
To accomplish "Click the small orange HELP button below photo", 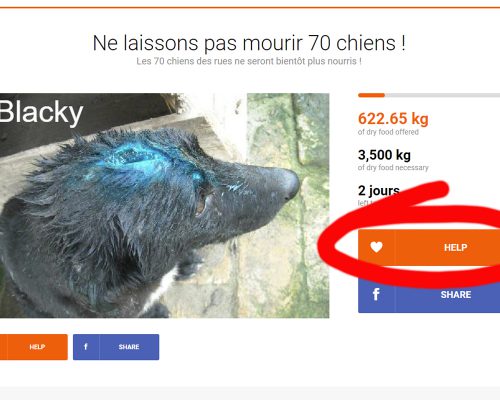I will click(33, 347).
